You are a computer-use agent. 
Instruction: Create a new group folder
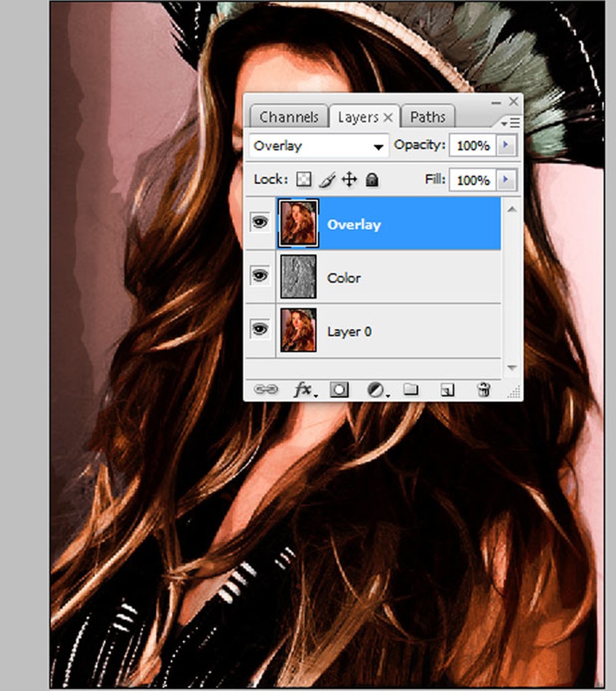coord(411,389)
